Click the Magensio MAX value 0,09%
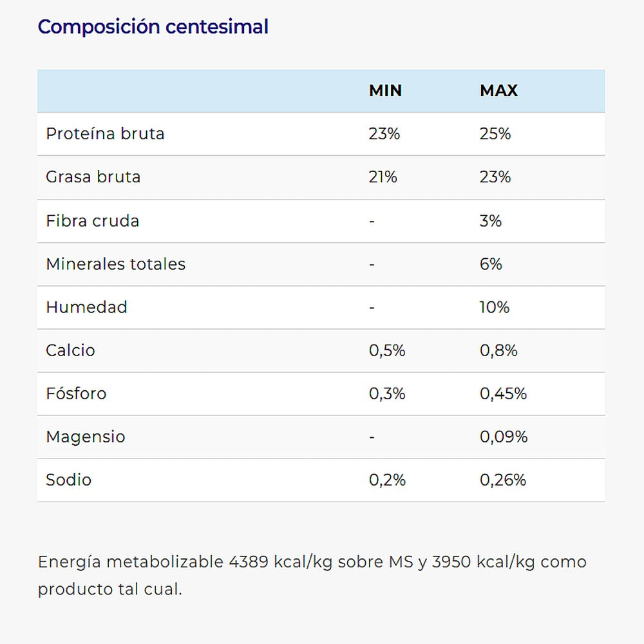 pos(504,437)
